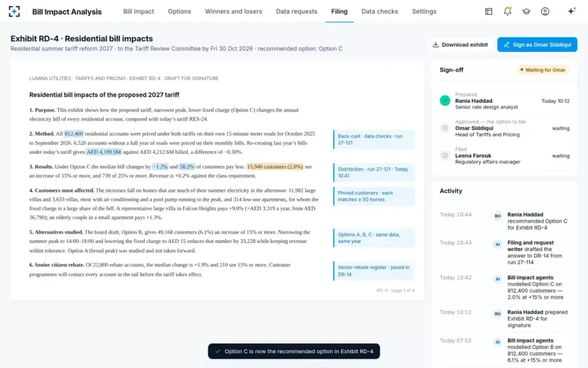Click the clock icon beside Omar Siddiqui

(x=445, y=128)
